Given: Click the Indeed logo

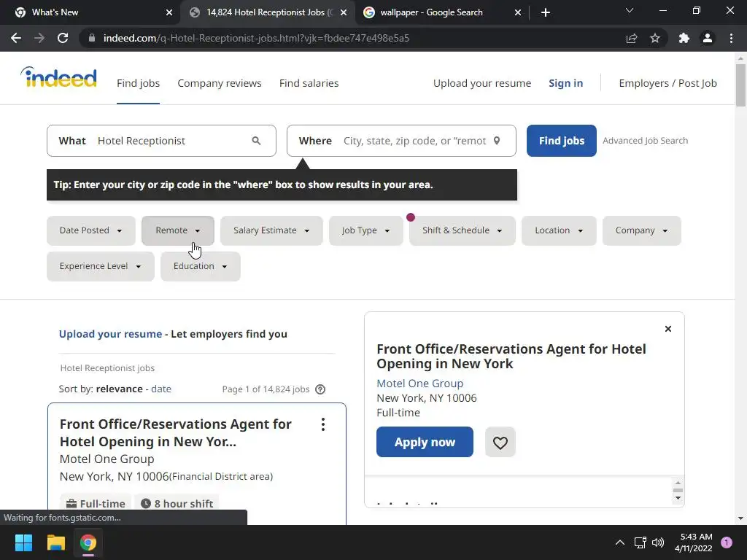Looking at the screenshot, I should [x=58, y=77].
